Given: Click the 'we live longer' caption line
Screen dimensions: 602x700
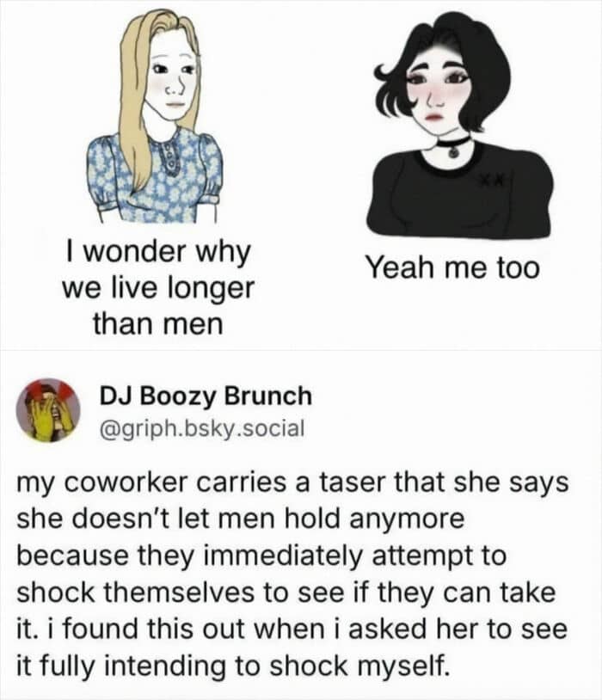Looking at the screenshot, I should pyautogui.click(x=158, y=289).
